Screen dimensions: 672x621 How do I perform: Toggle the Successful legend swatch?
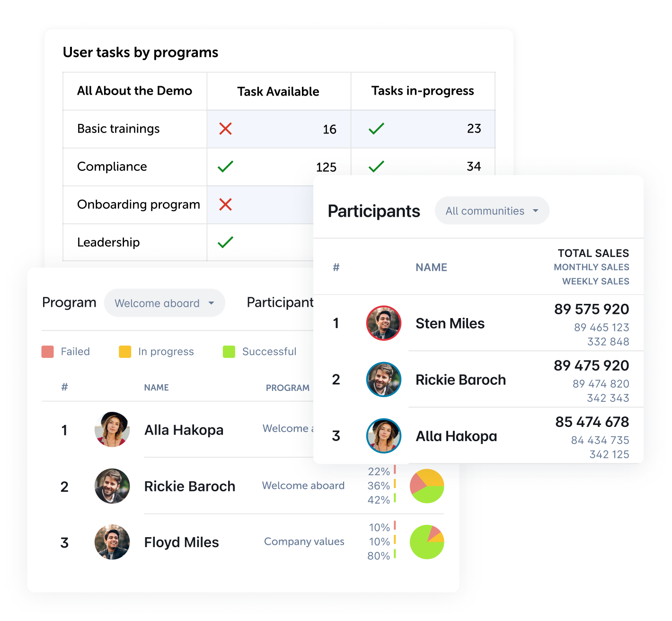click(229, 352)
